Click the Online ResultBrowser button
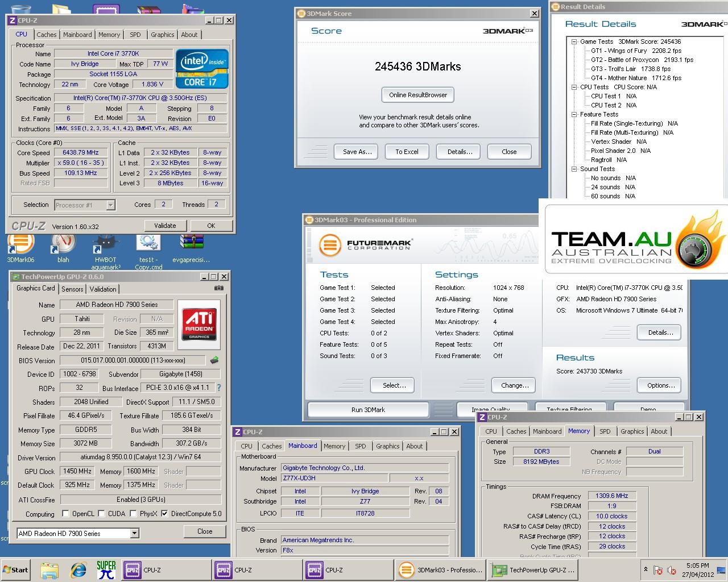 pyautogui.click(x=418, y=95)
